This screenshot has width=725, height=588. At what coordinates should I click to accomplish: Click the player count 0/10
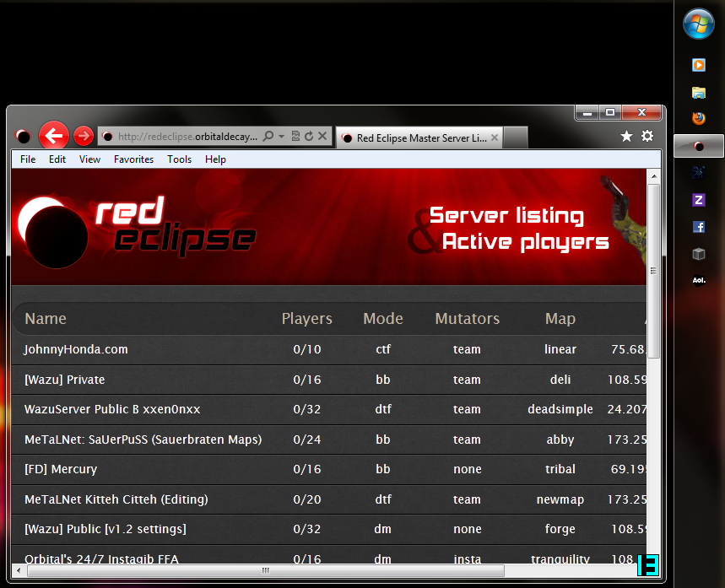[x=307, y=349]
